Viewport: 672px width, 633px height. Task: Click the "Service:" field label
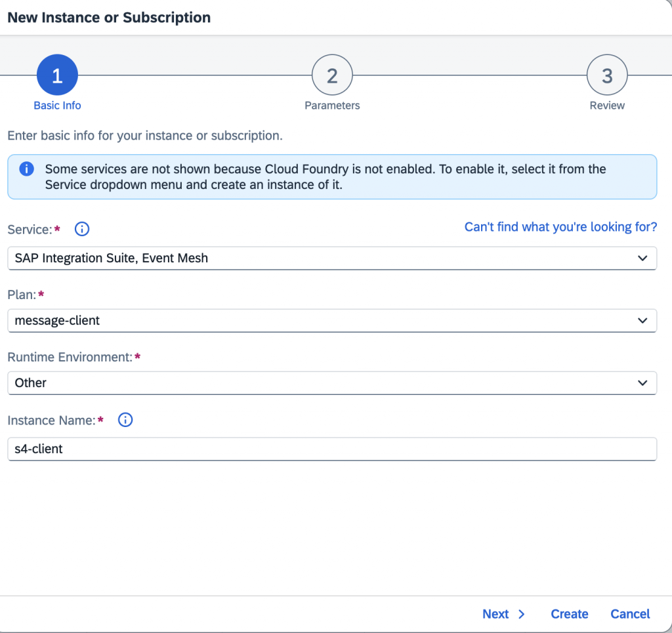(30, 230)
